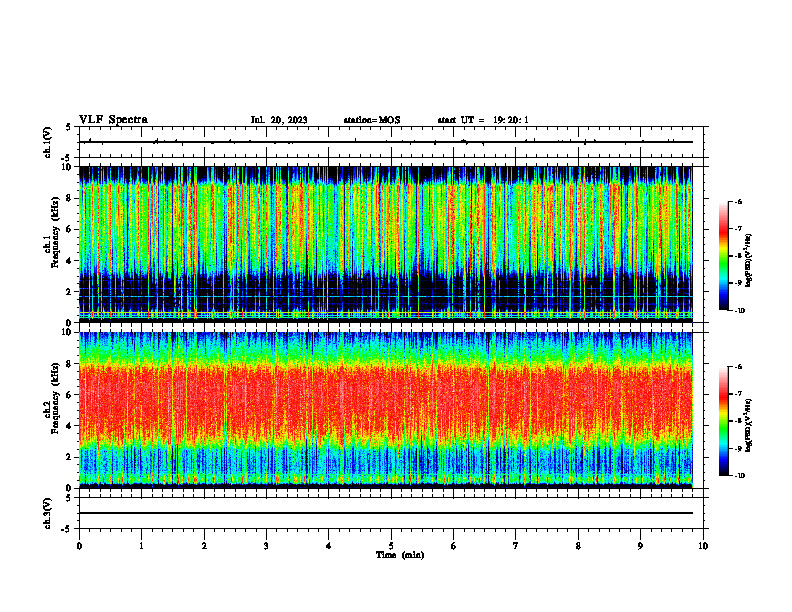The image size is (792, 612).
Task: Click the '-10' tick on ch.1 colorbar
Action: 739,311
